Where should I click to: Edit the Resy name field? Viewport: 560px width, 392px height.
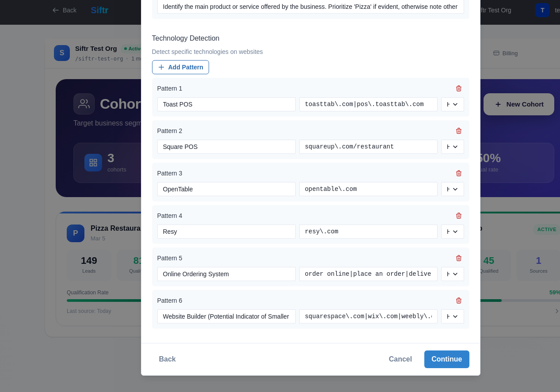226,232
